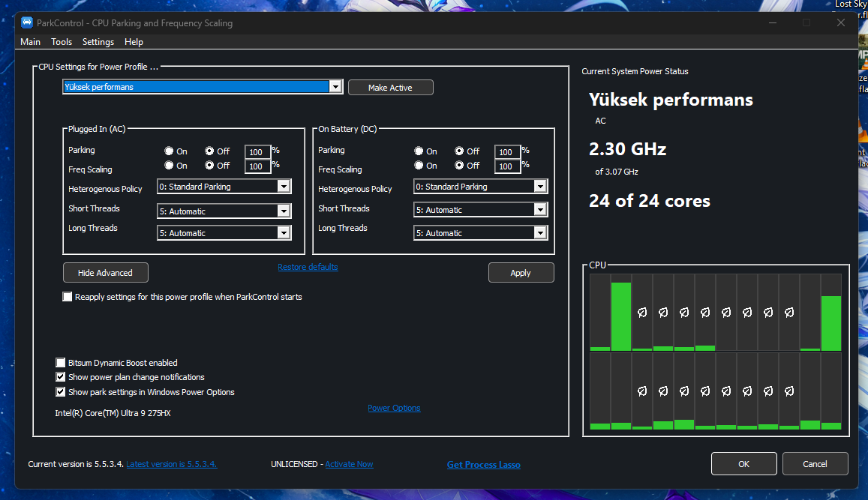This screenshot has height=500, width=868.
Task: Open the Power Options link
Action: [x=394, y=409]
